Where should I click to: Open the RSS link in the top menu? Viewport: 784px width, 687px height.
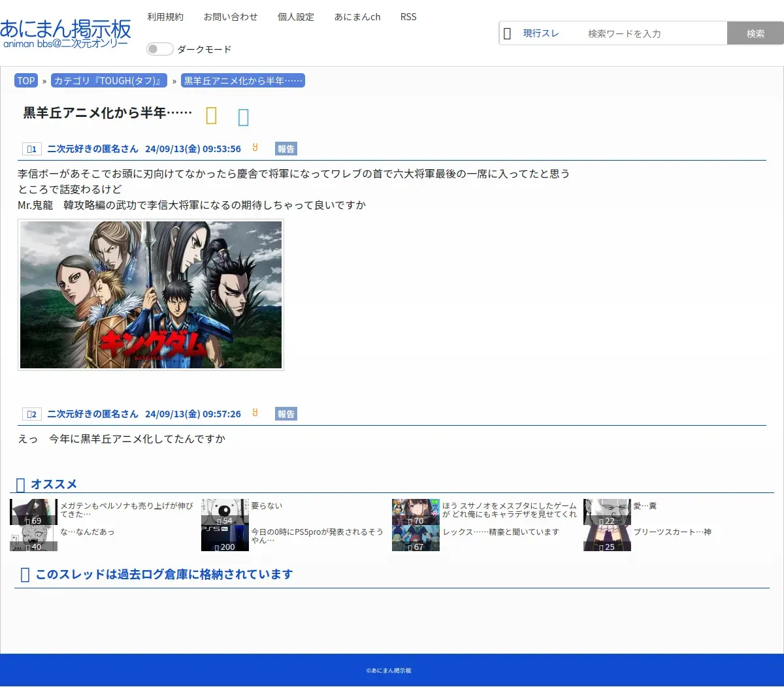click(x=408, y=17)
